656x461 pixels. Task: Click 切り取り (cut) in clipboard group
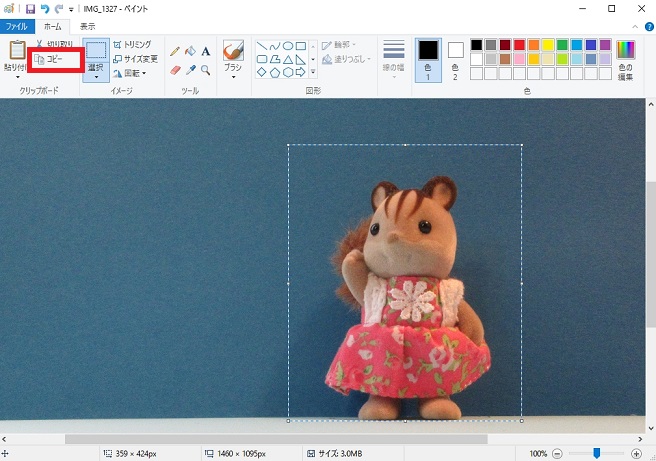click(54, 44)
